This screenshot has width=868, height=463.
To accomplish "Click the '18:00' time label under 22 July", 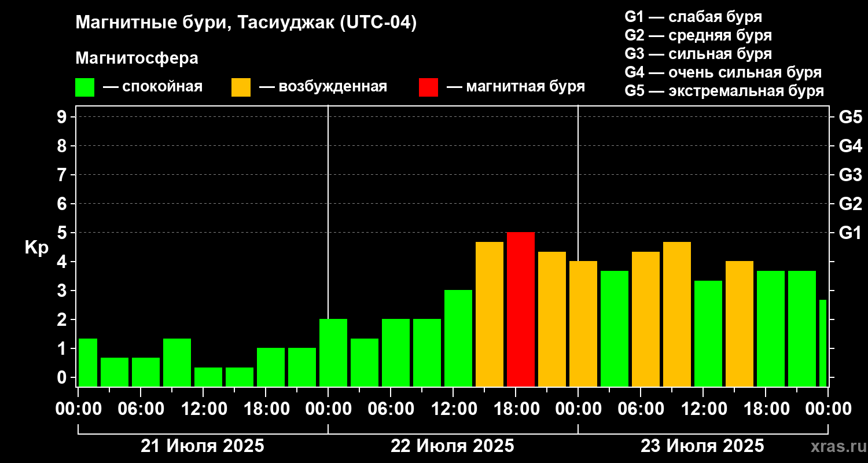I will (516, 409).
